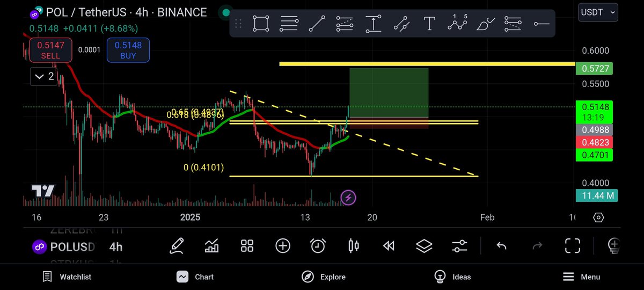The height and width of the screenshot is (290, 644).
Task: Click the 11.44 M volume label
Action: click(x=596, y=195)
